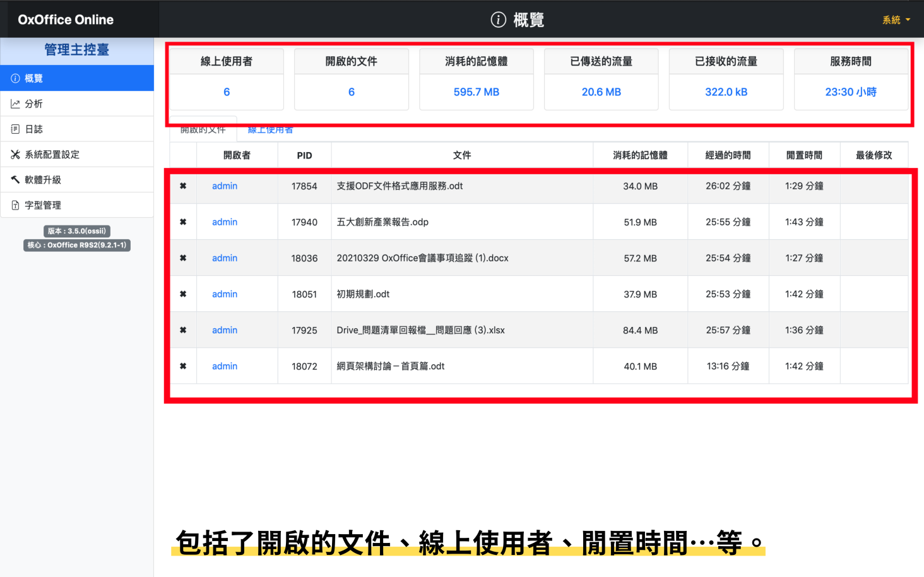
Task: Click file name 20210329 OxOffice會議事項追蹤 (1).docx
Action: coord(422,258)
